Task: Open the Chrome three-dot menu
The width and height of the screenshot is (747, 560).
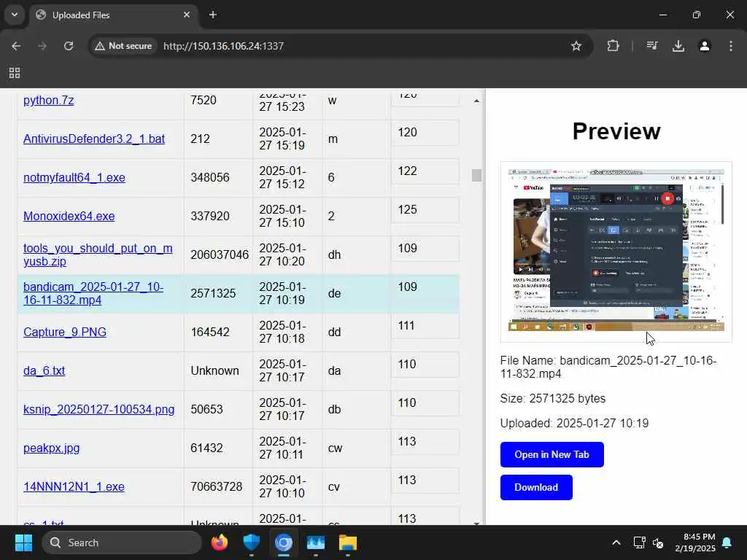Action: point(730,46)
